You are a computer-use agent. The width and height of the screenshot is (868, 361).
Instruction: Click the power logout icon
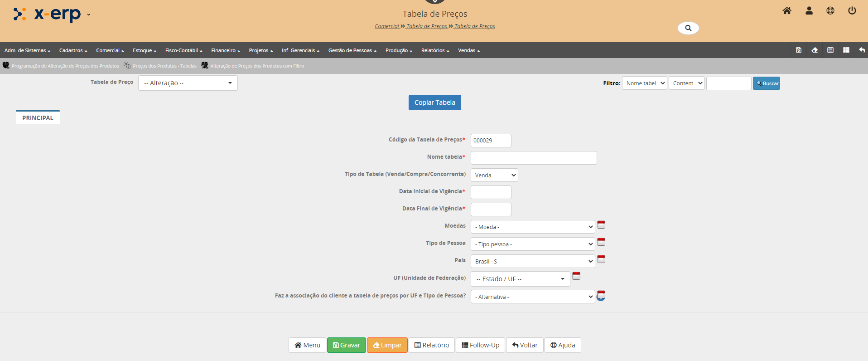tap(852, 11)
